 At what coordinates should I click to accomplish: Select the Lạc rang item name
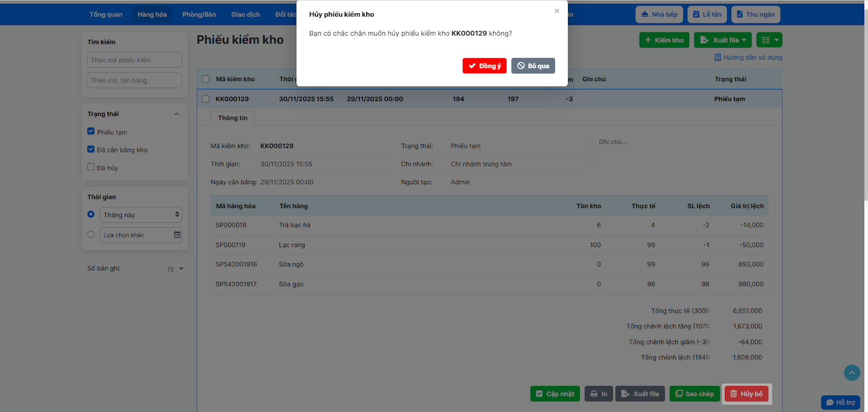click(x=292, y=245)
